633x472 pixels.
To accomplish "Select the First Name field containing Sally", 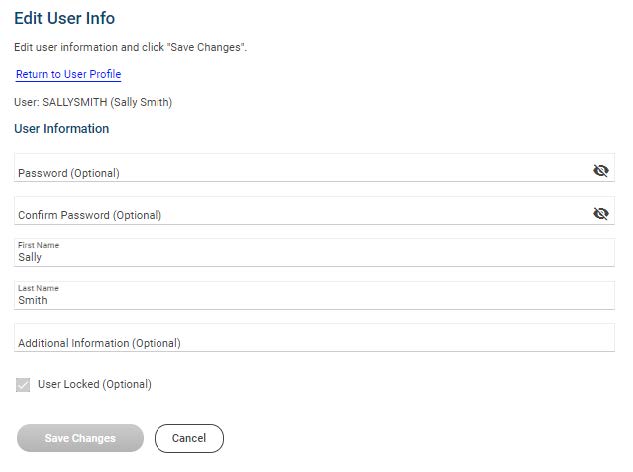I will 300,257.
